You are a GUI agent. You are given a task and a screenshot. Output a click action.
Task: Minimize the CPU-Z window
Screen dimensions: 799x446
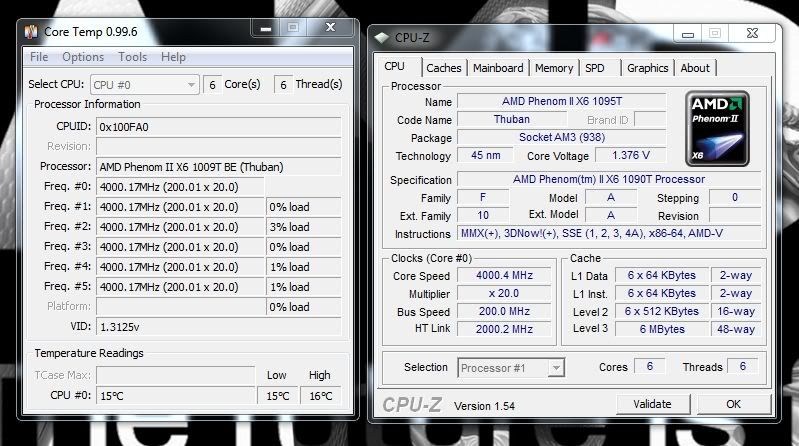pyautogui.click(x=688, y=34)
